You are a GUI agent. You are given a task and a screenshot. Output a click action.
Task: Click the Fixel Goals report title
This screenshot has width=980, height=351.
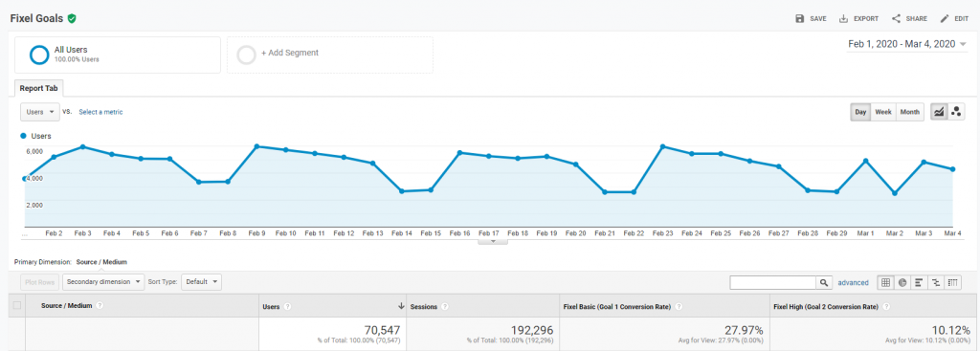[x=37, y=19]
